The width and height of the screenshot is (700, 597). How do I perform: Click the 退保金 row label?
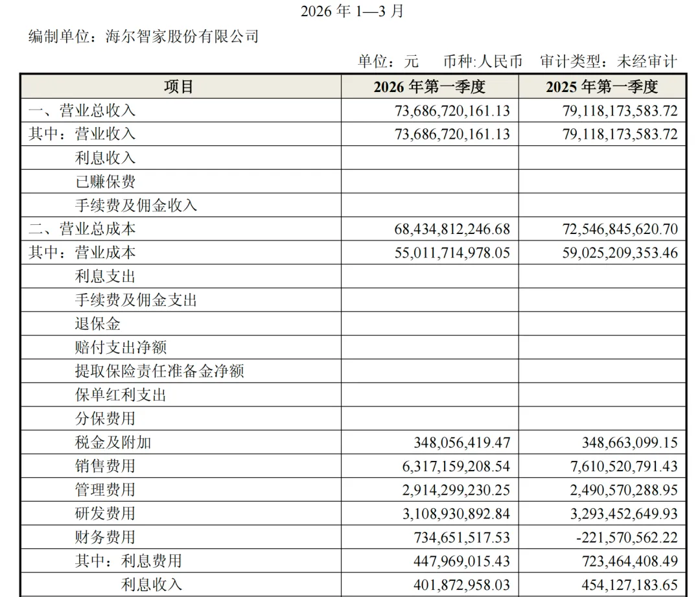point(98,323)
